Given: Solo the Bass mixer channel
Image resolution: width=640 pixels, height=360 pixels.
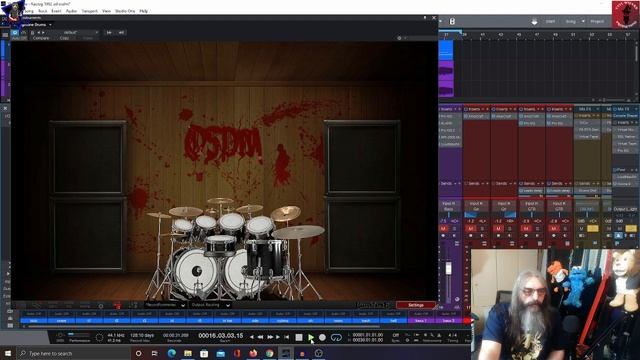Looking at the screenshot, I should pyautogui.click(x=454, y=229).
